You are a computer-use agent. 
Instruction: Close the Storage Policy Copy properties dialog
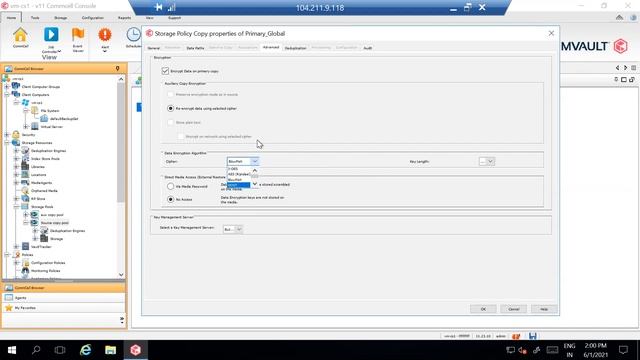point(551,33)
